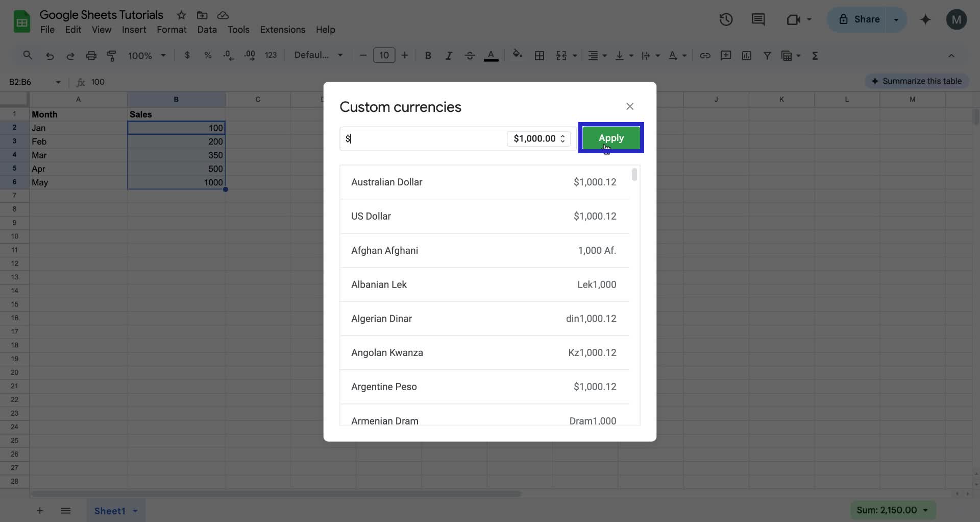Apply strikethrough formatting

(470, 55)
